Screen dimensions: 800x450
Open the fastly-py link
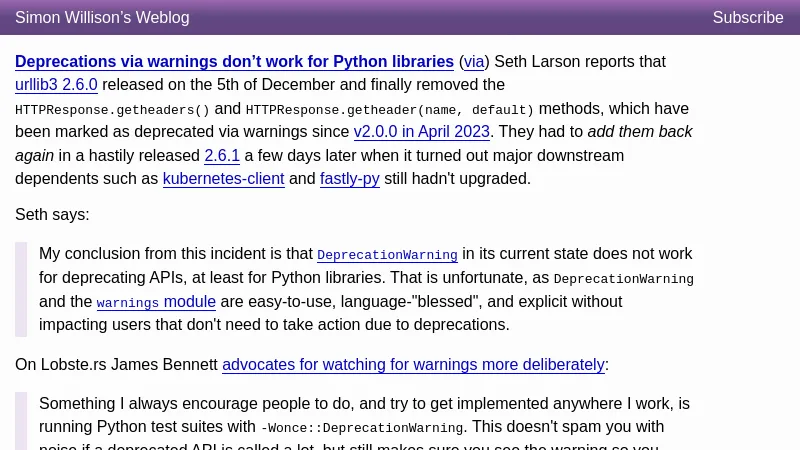point(349,179)
